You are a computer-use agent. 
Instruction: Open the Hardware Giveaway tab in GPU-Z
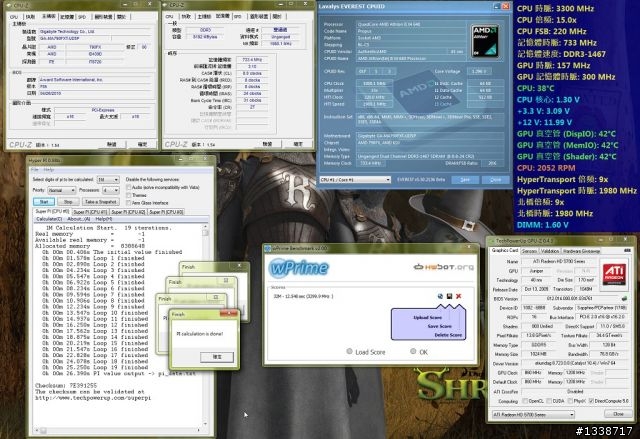click(581, 251)
